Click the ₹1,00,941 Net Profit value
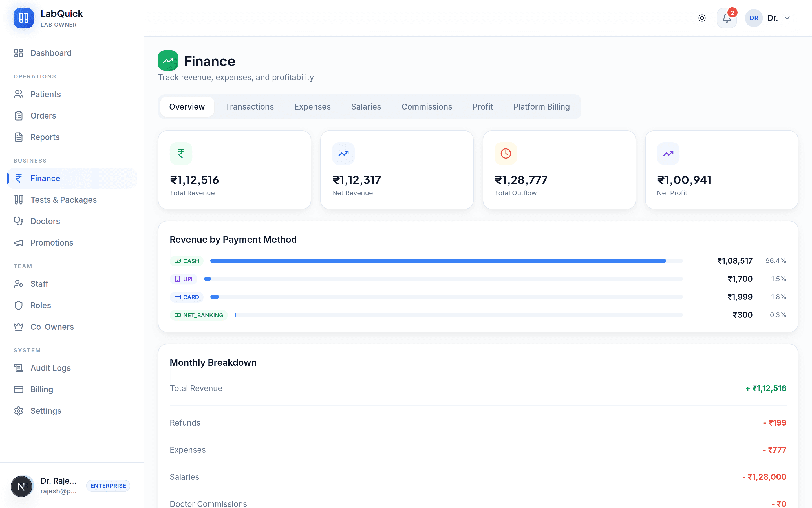The height and width of the screenshot is (508, 812). (684, 180)
